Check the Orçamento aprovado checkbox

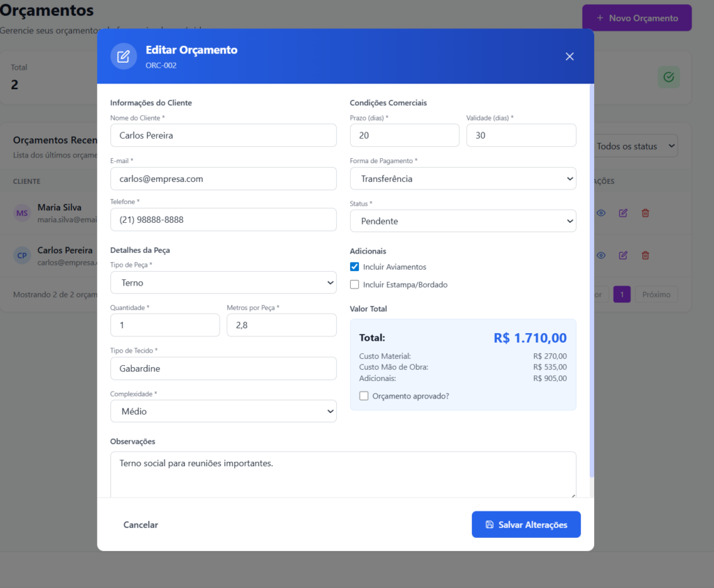(x=364, y=396)
